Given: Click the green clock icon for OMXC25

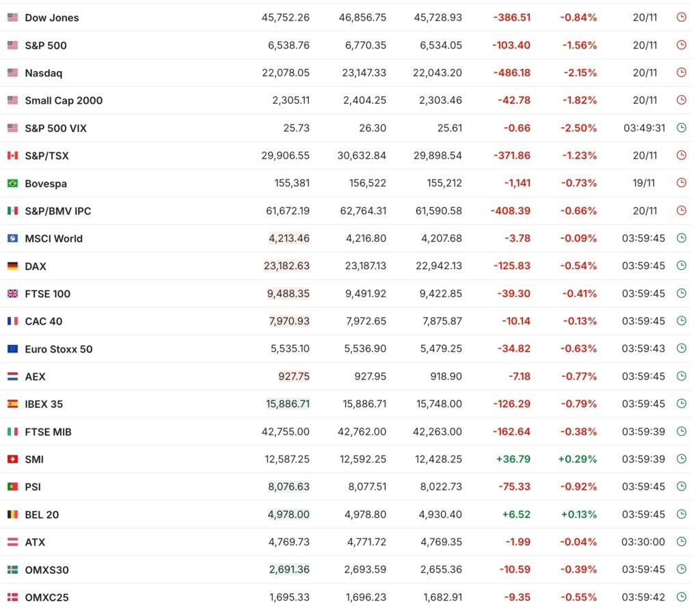Looking at the screenshot, I should (681, 597).
